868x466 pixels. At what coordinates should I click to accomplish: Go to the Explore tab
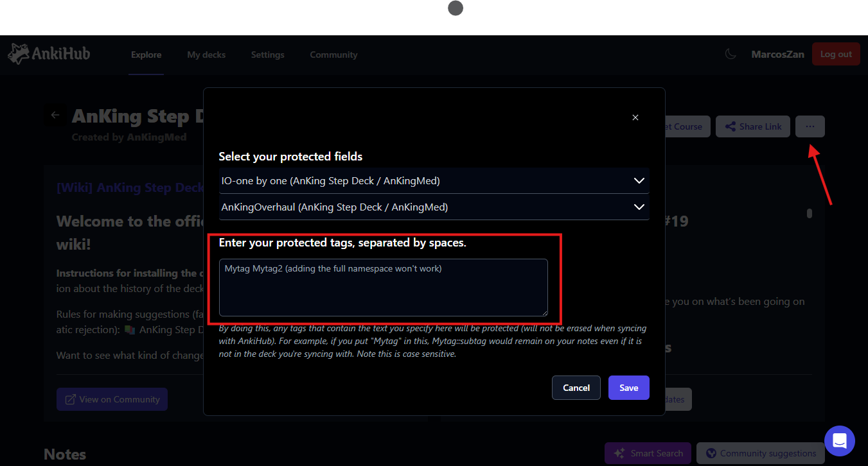[146, 55]
